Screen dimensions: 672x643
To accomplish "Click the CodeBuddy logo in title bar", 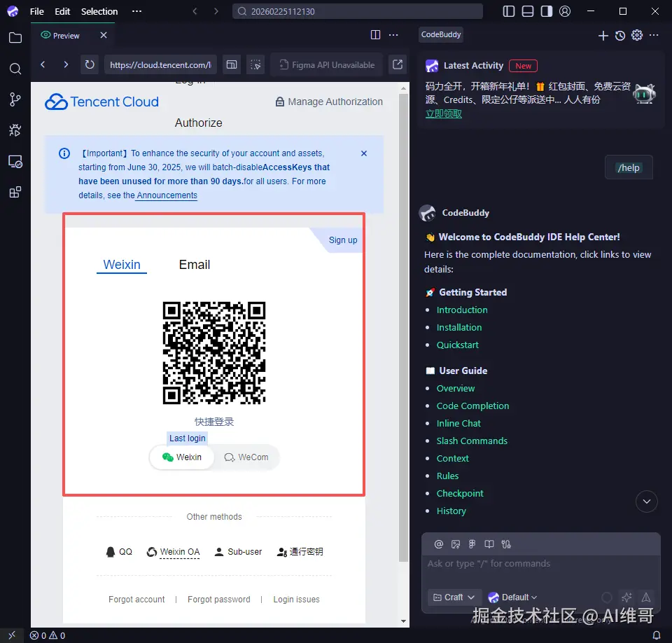I will tap(13, 11).
